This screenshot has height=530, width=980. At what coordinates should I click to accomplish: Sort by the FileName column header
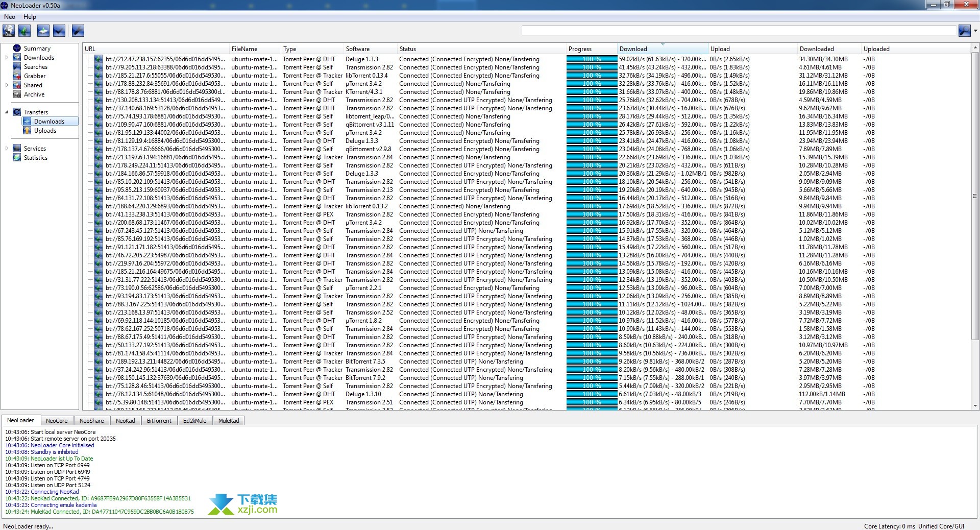[255, 49]
